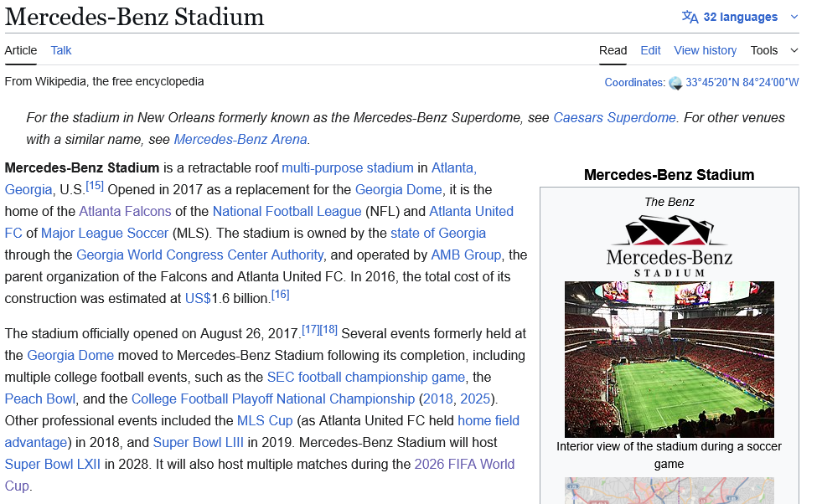
Task: Click the Mercedes-Benz Stadium logo image
Action: pos(669,246)
